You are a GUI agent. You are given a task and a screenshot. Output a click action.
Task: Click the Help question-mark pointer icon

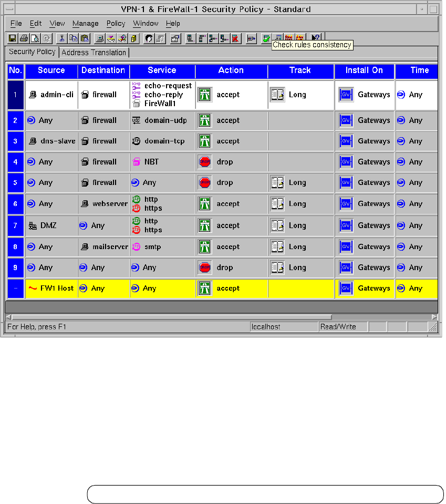[x=316, y=37]
